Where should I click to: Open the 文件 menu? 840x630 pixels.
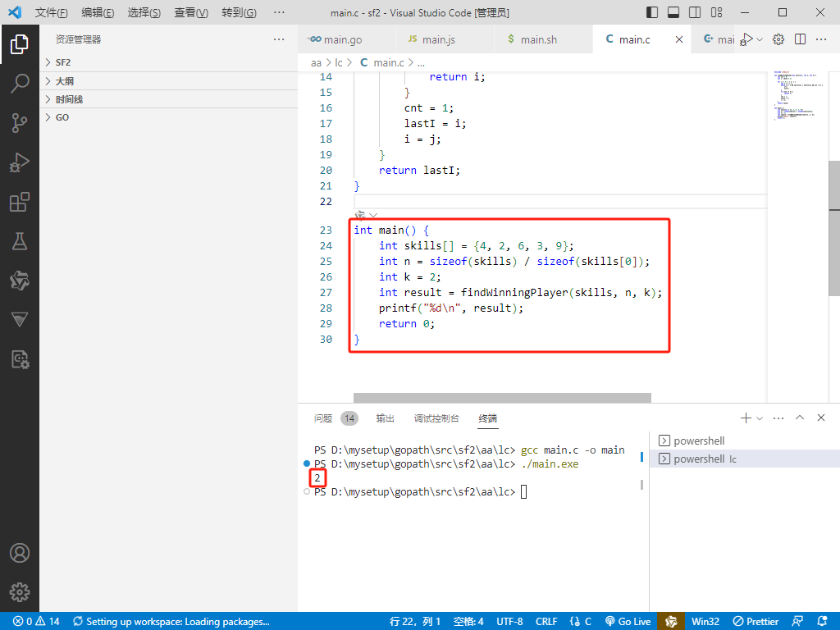[51, 12]
